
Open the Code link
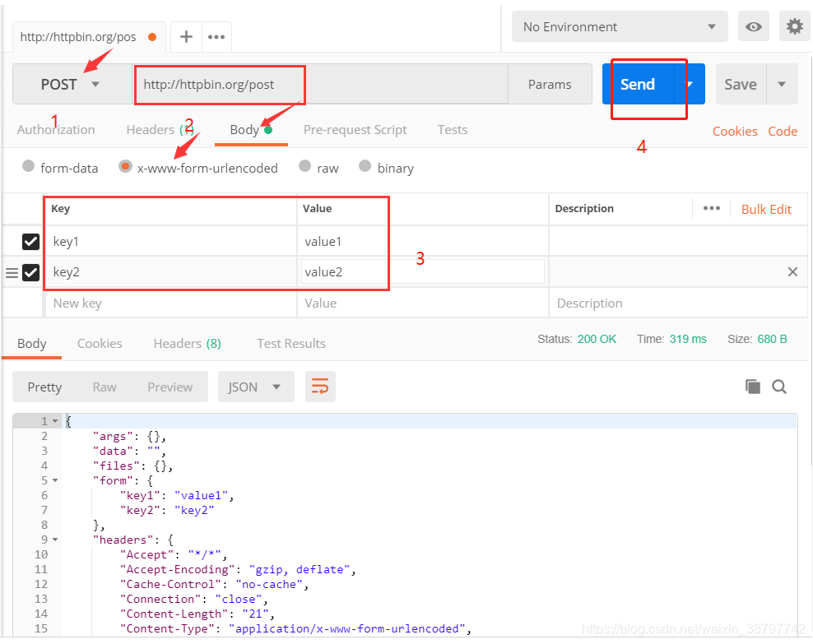click(x=783, y=131)
